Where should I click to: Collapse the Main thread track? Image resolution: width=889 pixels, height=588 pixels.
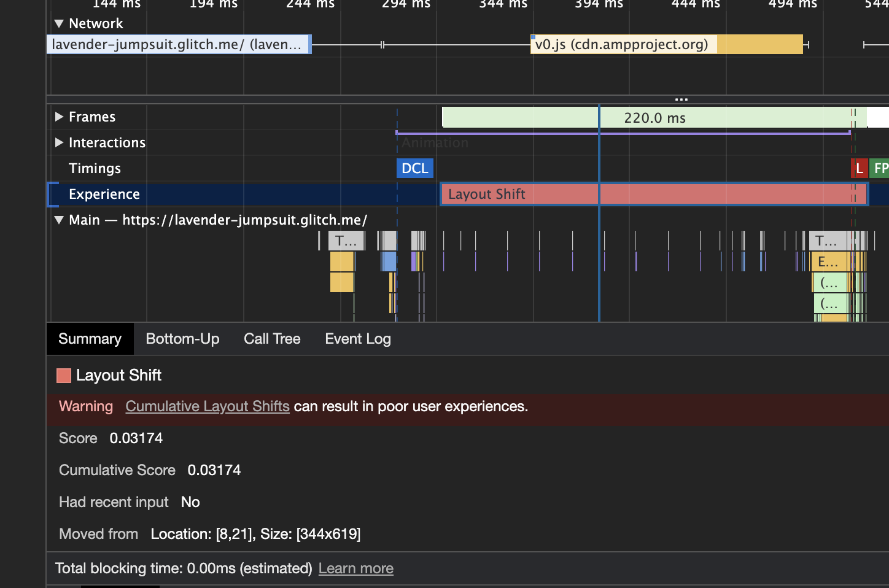59,220
